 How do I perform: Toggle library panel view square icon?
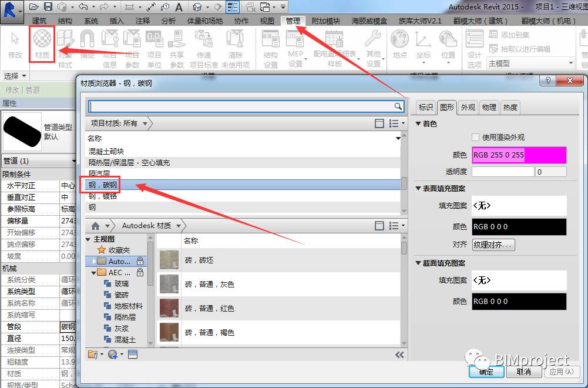379,226
